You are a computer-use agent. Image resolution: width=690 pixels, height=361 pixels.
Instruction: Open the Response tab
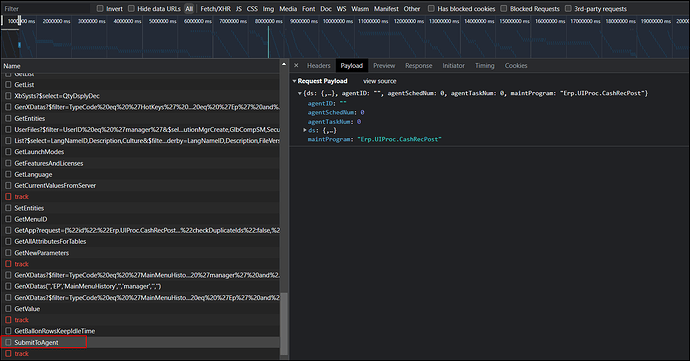click(418, 66)
